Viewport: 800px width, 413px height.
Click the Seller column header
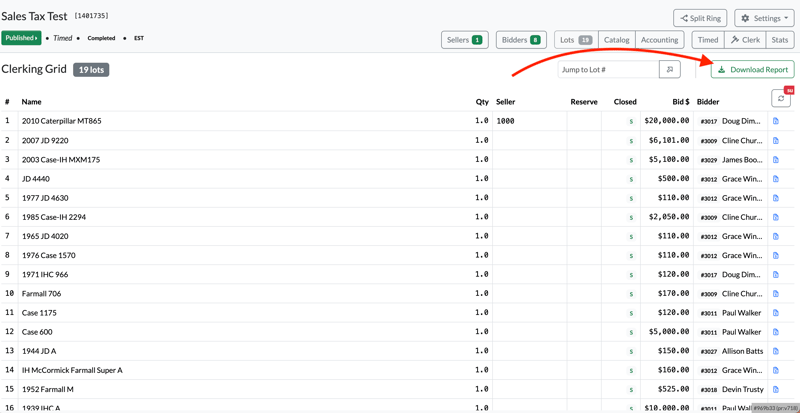click(506, 102)
